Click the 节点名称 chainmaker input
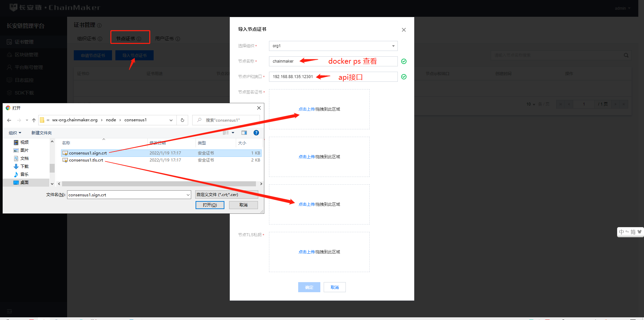This screenshot has height=320, width=644. [x=333, y=61]
